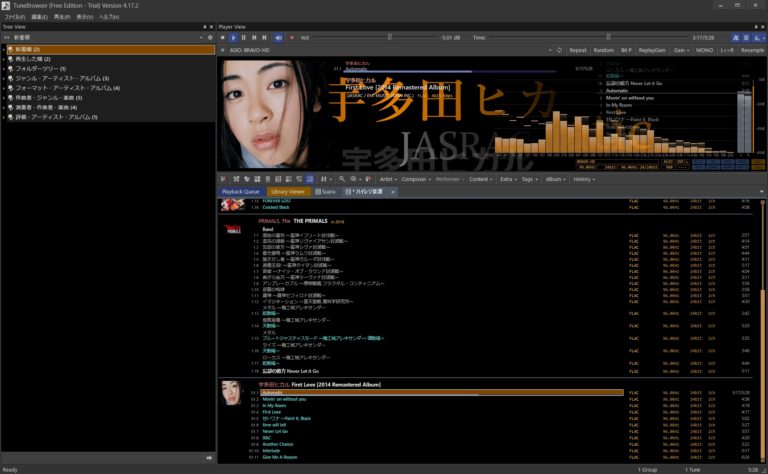This screenshot has height=474, width=768.
Task: Open the Composer filter dropdown
Action: 416,179
